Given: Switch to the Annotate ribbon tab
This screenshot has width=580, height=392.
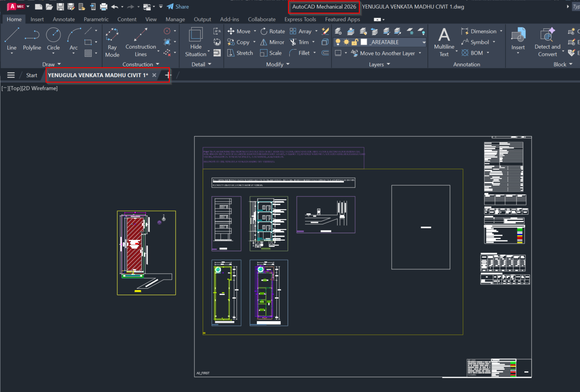Looking at the screenshot, I should coord(64,19).
